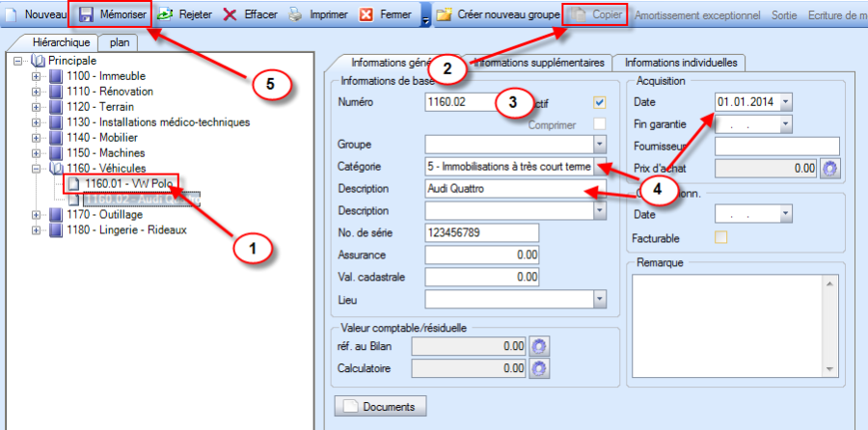Open the Lieu dropdown
Viewport: 868px width, 430px height.
(x=600, y=300)
